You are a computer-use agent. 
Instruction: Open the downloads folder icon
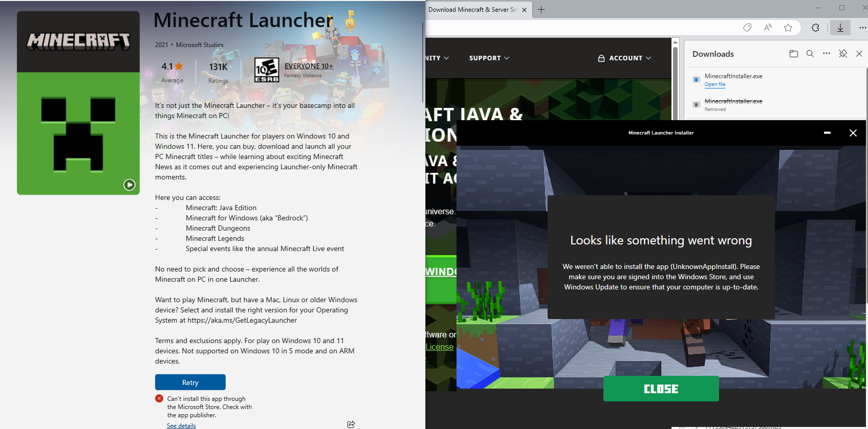tap(793, 54)
